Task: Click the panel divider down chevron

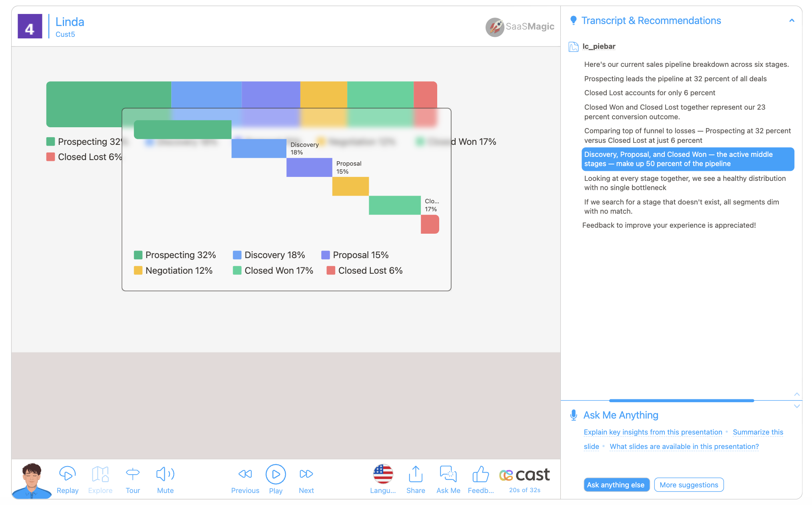Action: coord(797,406)
